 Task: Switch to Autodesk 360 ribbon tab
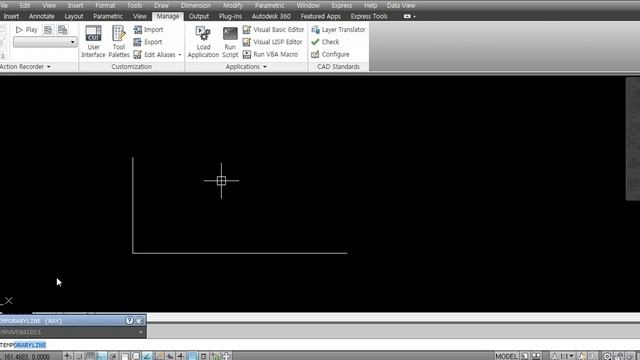pyautogui.click(x=271, y=16)
